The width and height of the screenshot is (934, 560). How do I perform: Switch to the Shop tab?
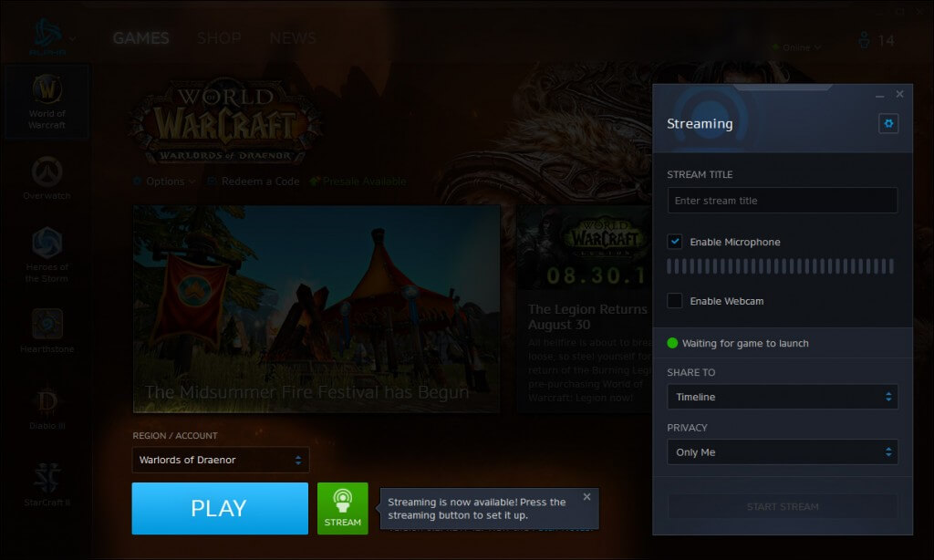click(x=219, y=38)
